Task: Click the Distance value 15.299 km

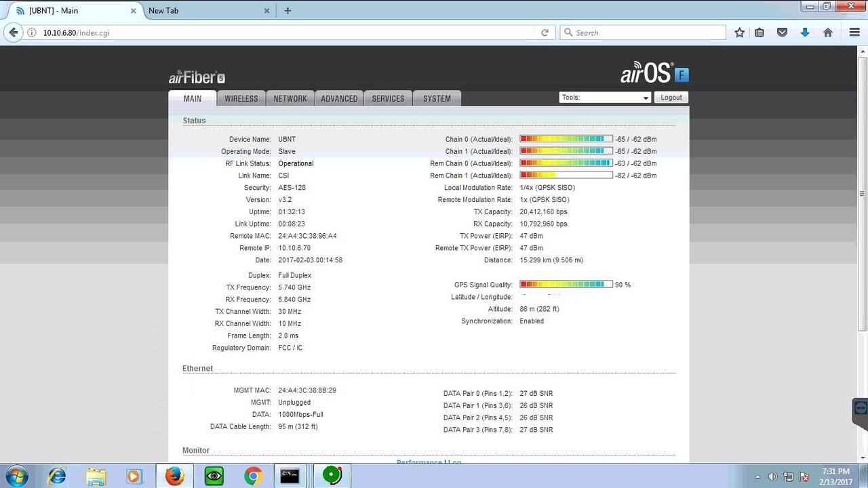Action: coord(551,260)
